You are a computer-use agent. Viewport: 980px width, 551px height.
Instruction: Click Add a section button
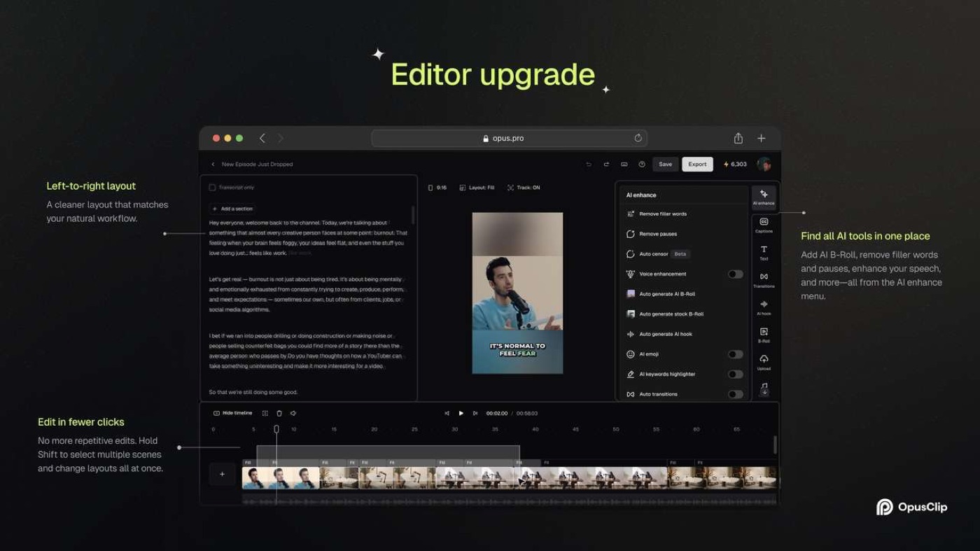coord(232,209)
